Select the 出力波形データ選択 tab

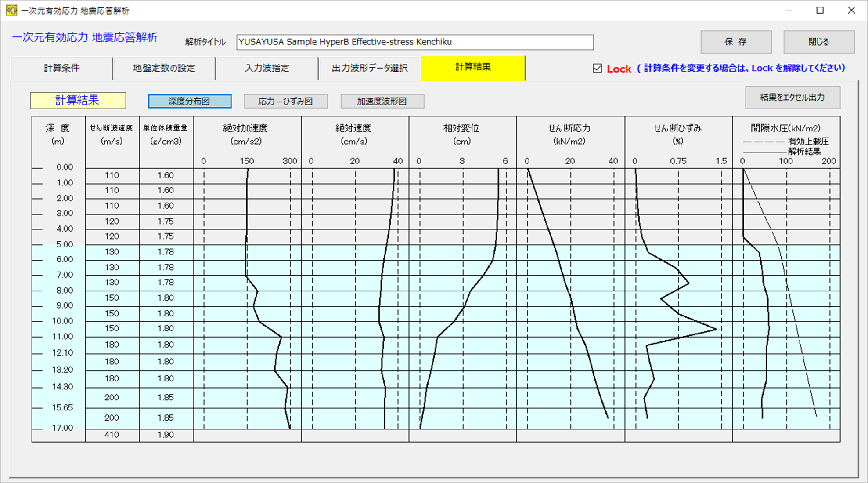pyautogui.click(x=370, y=68)
